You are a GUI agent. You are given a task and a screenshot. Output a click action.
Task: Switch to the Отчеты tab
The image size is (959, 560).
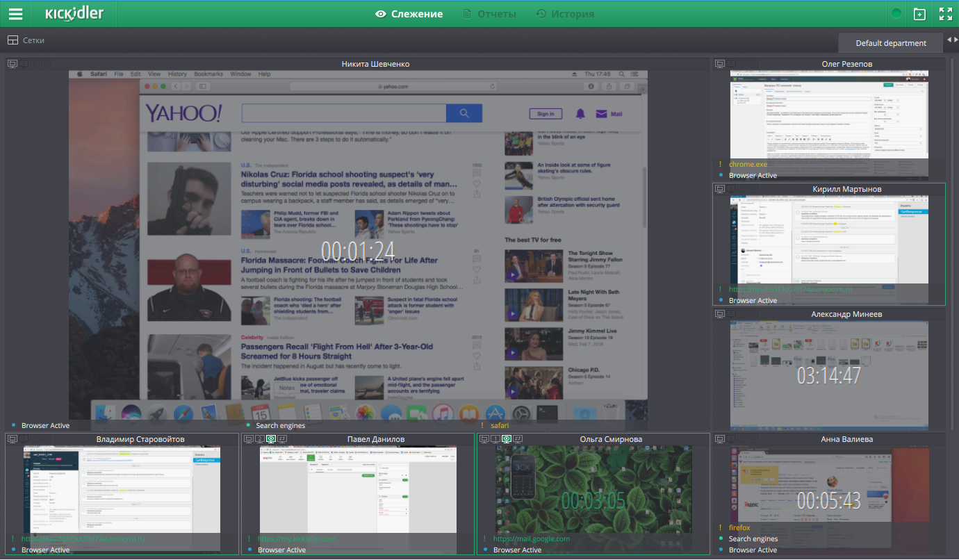click(x=490, y=14)
